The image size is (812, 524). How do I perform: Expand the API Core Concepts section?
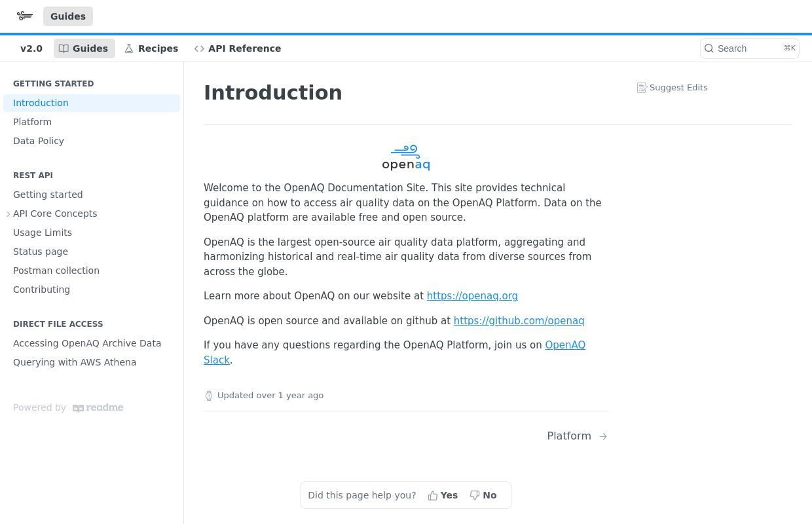click(9, 214)
